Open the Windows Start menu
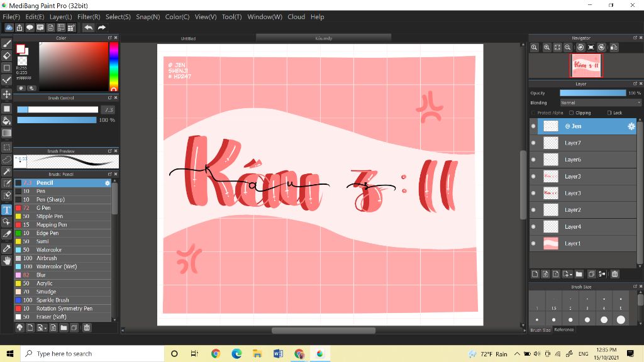 click(10, 354)
